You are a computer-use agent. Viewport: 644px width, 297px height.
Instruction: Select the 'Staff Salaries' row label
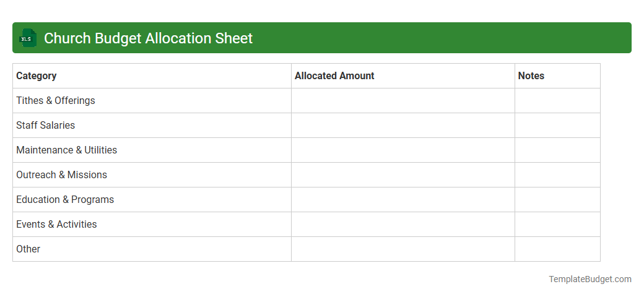click(x=46, y=126)
